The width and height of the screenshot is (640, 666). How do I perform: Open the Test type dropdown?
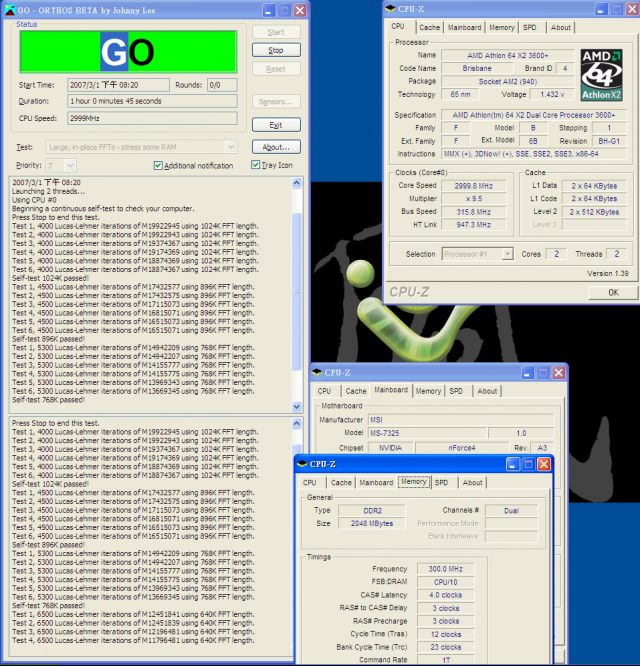coord(231,147)
